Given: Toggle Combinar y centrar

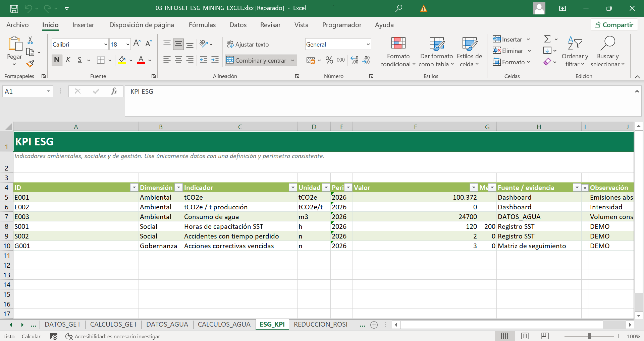Looking at the screenshot, I should [x=257, y=60].
